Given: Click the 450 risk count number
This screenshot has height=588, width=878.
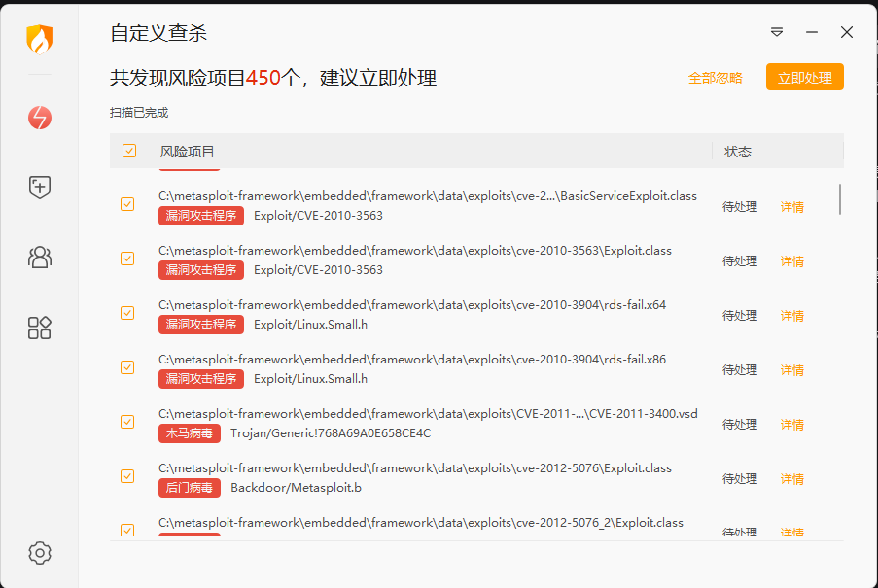Looking at the screenshot, I should [263, 78].
